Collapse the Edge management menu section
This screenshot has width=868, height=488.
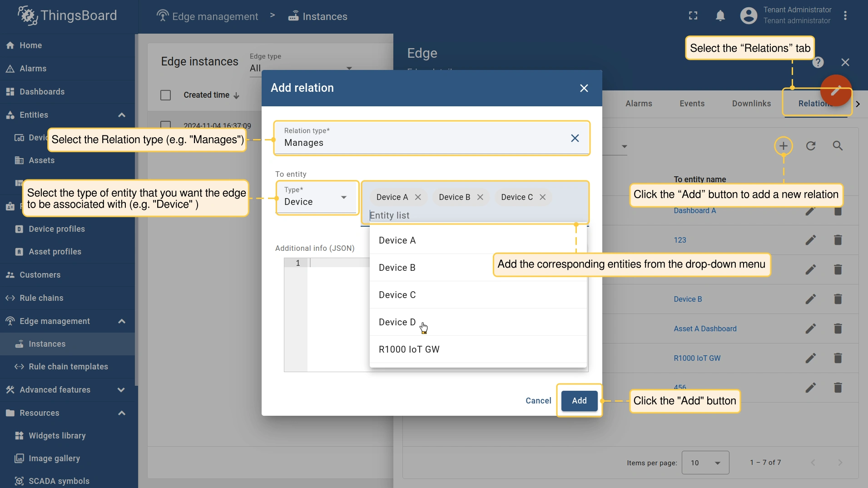[x=121, y=321]
